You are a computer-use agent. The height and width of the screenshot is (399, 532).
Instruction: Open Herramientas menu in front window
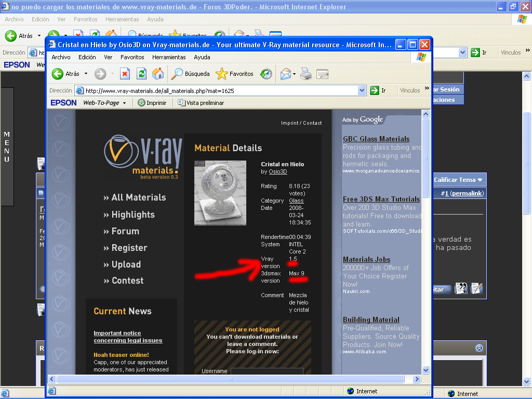[x=169, y=57]
